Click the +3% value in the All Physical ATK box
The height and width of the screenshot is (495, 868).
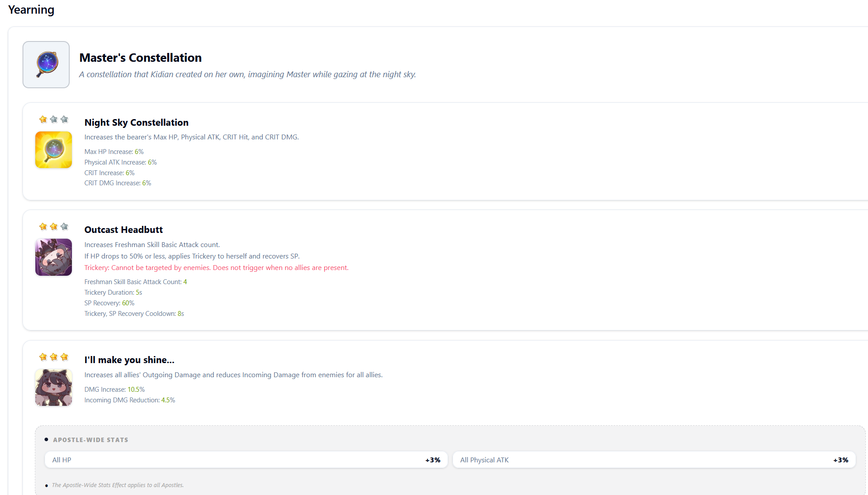tap(841, 460)
